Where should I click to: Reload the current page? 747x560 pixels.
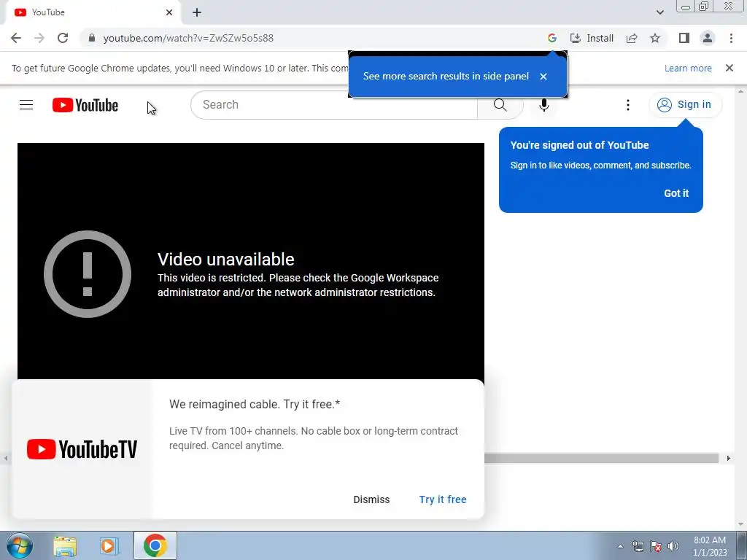click(63, 38)
